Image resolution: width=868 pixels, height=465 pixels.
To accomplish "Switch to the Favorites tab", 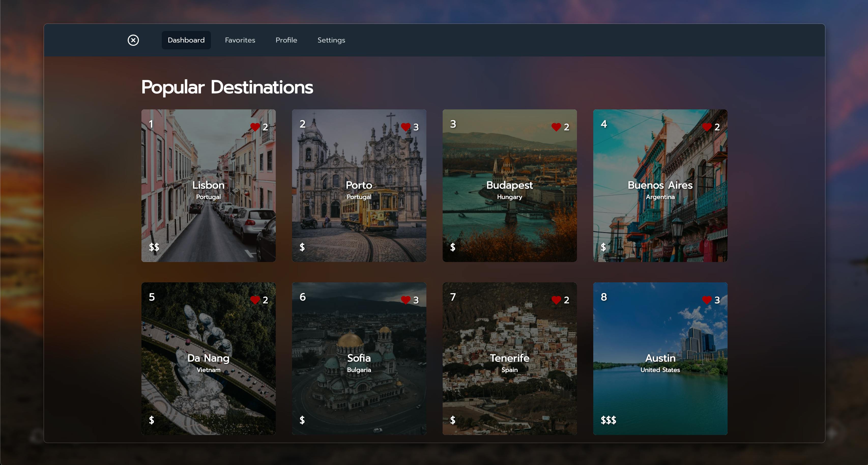I will (240, 40).
